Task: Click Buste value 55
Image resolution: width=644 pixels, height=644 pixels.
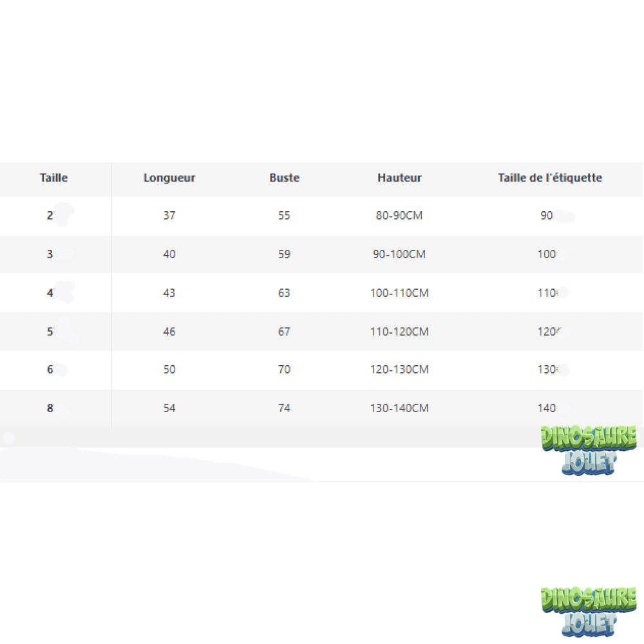Action: [x=284, y=216]
